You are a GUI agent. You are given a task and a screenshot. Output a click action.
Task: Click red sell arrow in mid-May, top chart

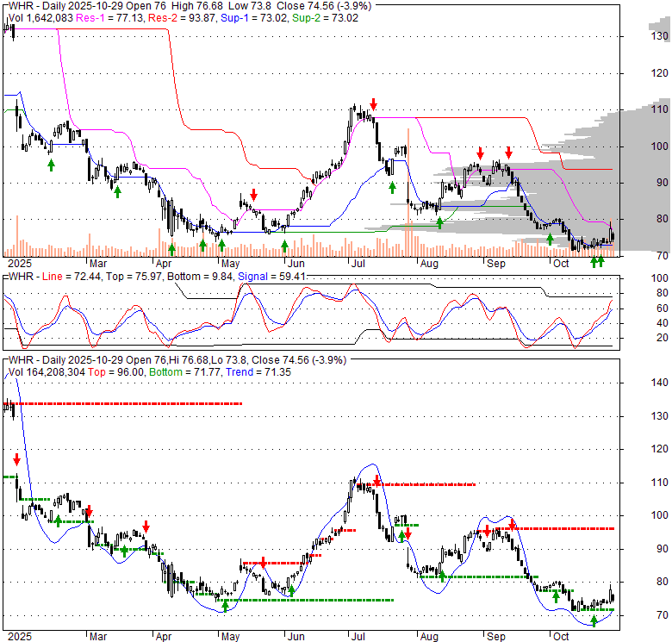coord(253,195)
